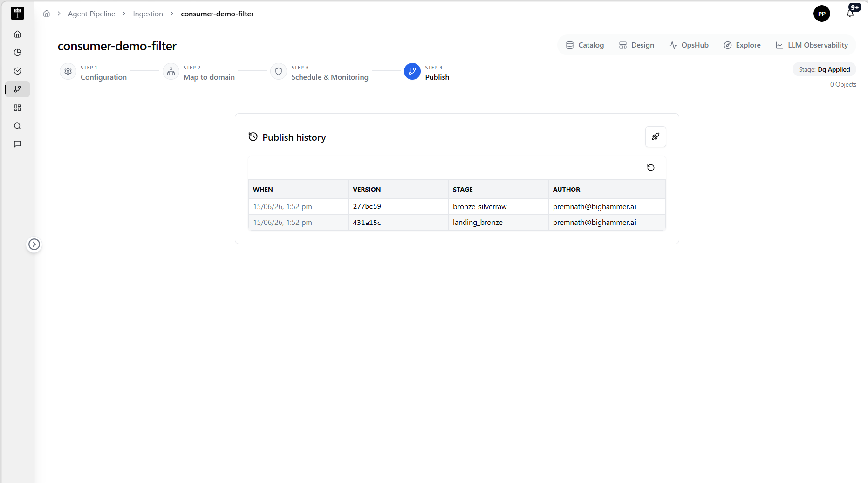Refresh the publish history table
Image resolution: width=868 pixels, height=483 pixels.
(651, 168)
